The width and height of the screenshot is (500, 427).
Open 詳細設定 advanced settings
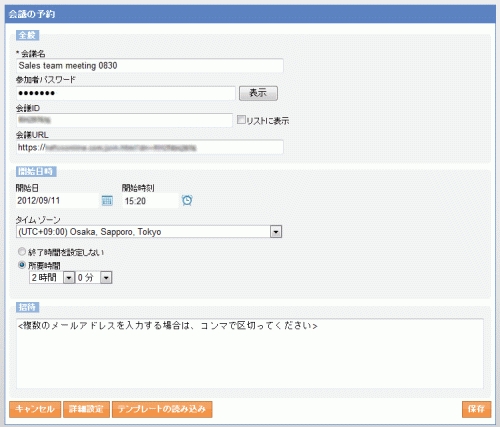[x=86, y=409]
